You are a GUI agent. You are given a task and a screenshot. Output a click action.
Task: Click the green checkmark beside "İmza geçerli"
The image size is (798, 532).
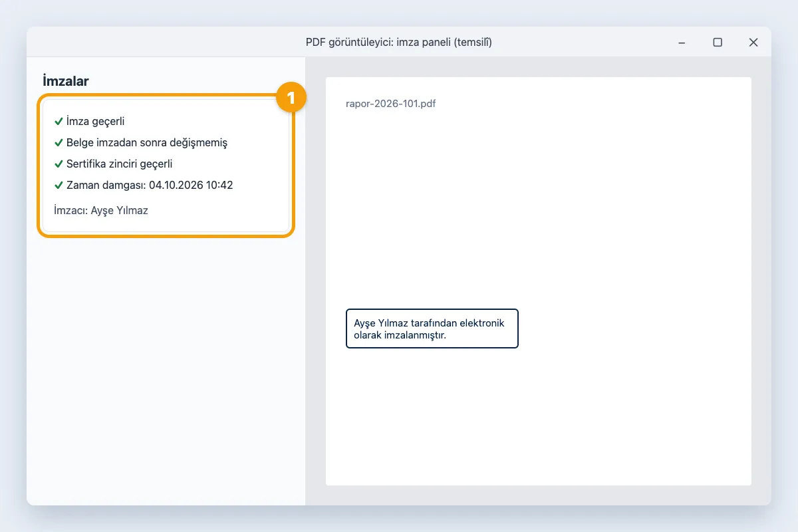(x=59, y=122)
